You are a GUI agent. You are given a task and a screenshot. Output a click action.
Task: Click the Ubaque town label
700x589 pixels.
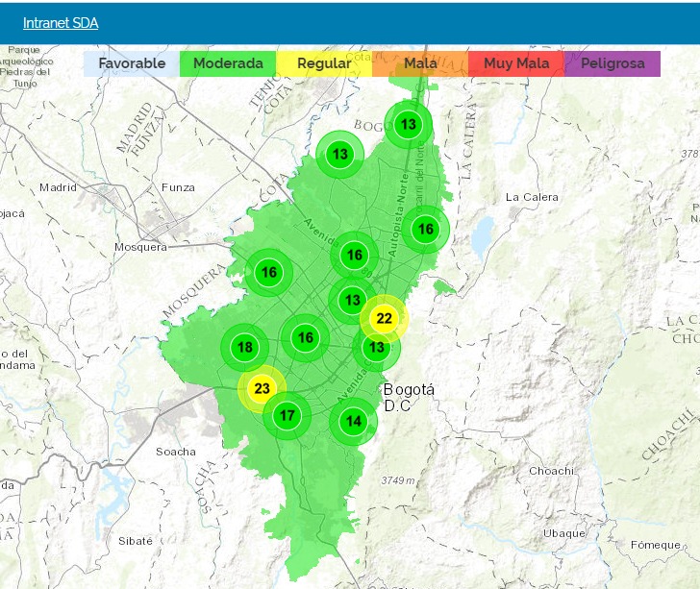point(563,533)
